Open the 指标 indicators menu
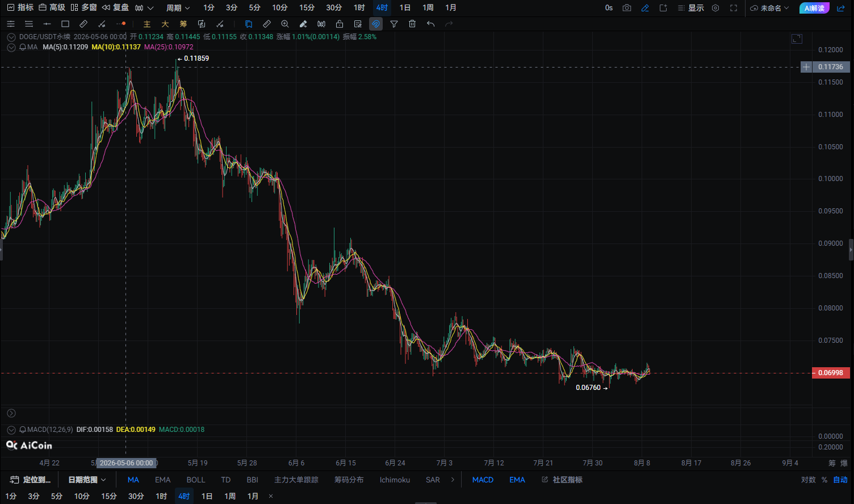 coord(20,8)
